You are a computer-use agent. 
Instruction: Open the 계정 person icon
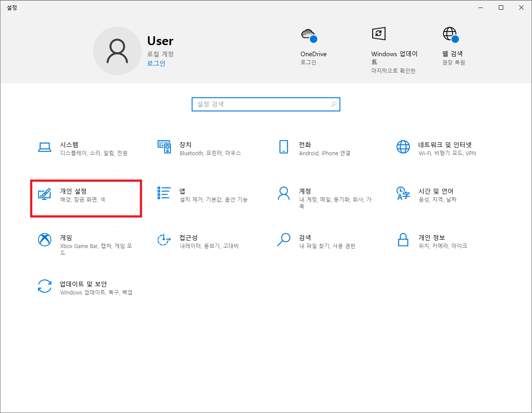coord(284,193)
